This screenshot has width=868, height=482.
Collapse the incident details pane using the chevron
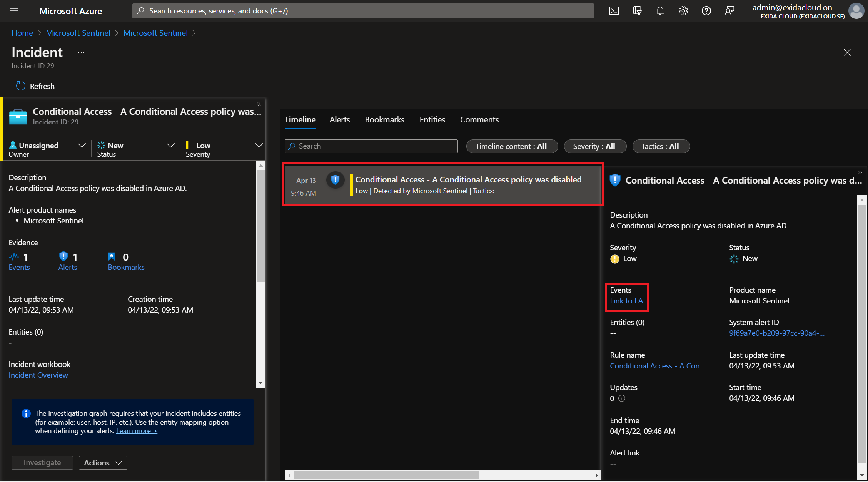point(259,104)
